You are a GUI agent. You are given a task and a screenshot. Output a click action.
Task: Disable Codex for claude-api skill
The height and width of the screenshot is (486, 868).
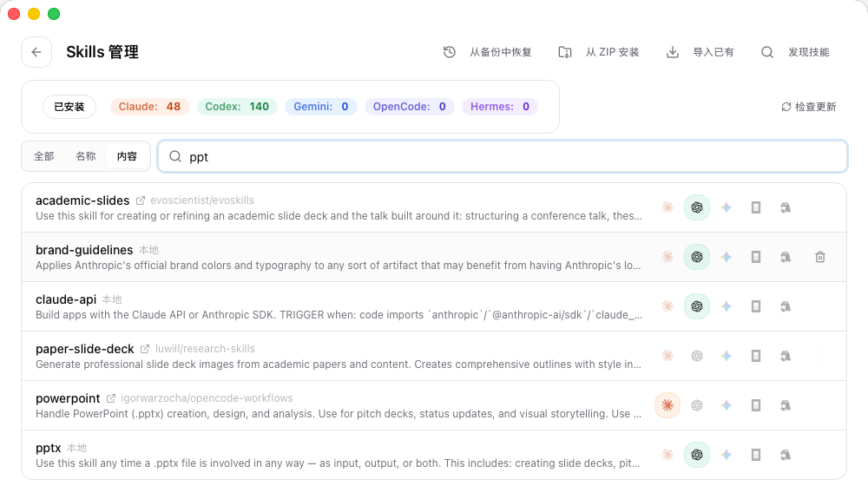pos(697,306)
